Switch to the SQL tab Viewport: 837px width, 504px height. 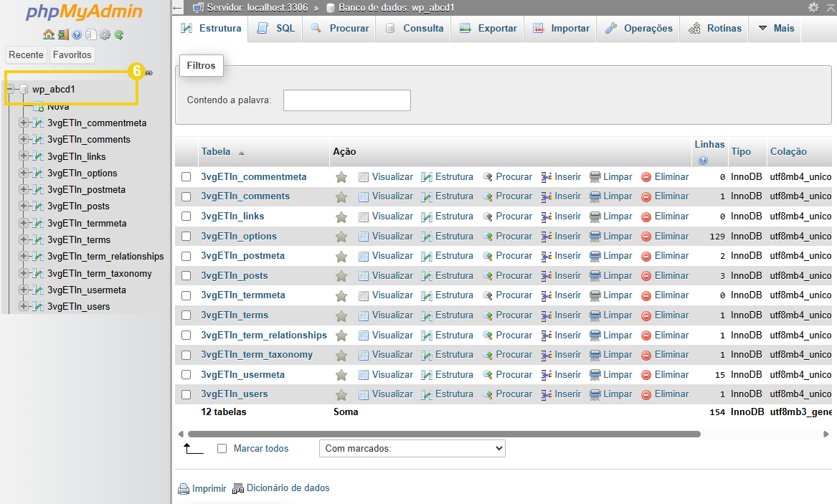(x=275, y=28)
